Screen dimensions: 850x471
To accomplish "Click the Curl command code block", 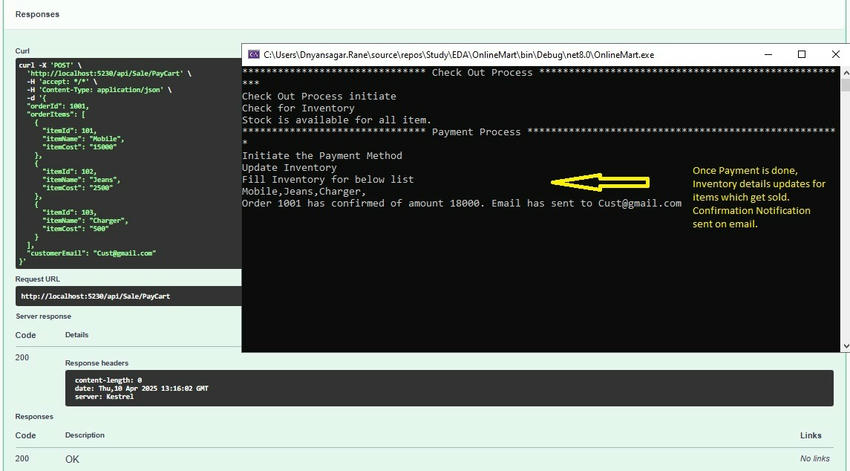I will (x=128, y=163).
